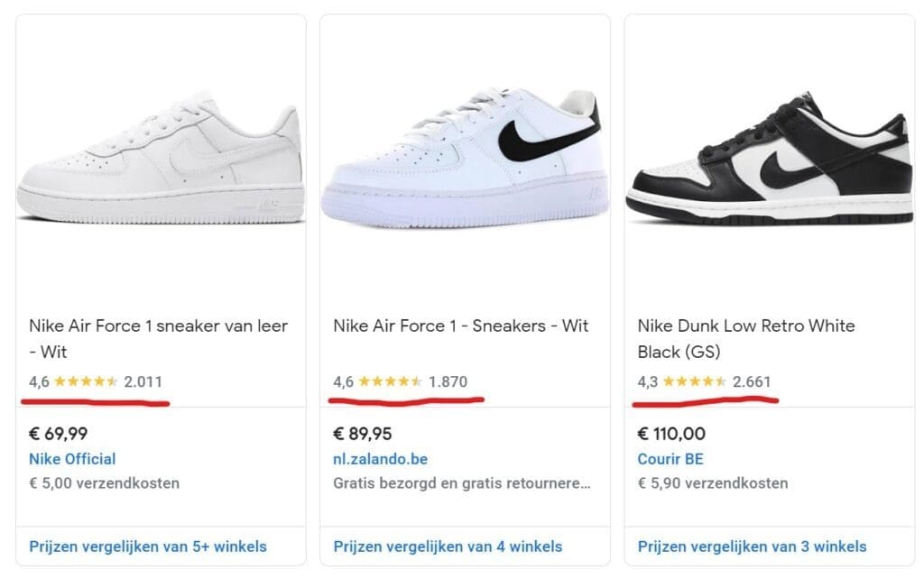Compare prices from 5+ winkels

(x=148, y=546)
